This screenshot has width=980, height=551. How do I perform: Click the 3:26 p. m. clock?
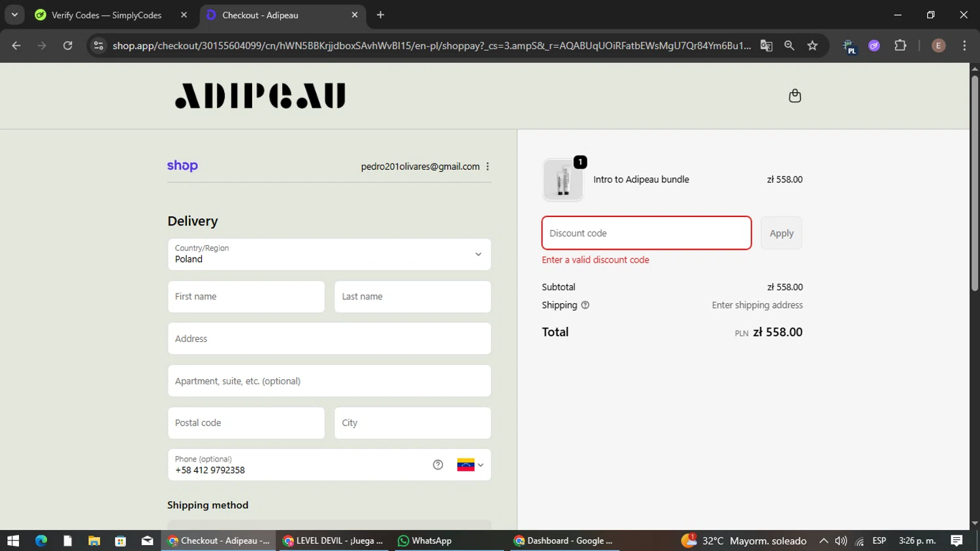click(x=917, y=541)
